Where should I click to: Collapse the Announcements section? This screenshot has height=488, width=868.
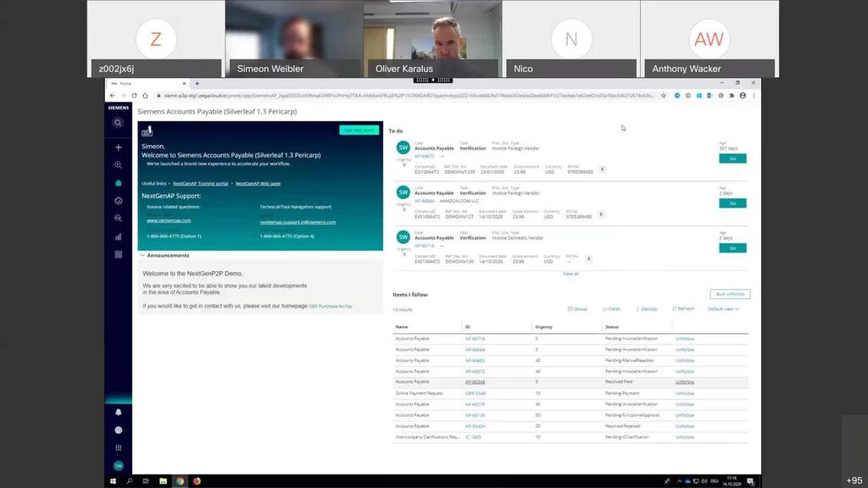[x=142, y=255]
